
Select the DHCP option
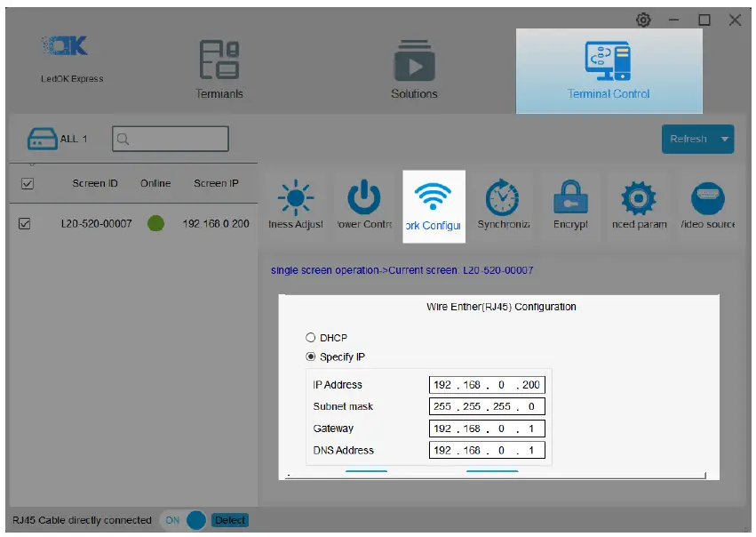[311, 337]
